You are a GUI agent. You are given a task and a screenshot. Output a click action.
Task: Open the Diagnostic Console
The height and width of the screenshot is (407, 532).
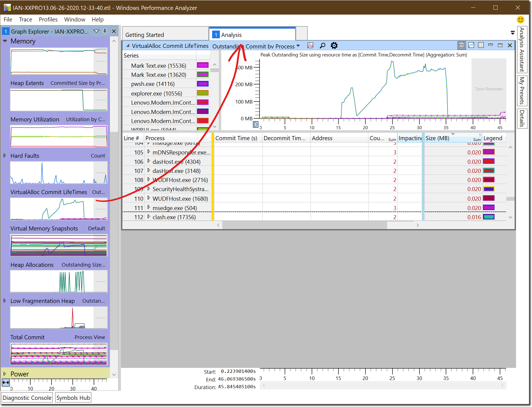pos(27,397)
